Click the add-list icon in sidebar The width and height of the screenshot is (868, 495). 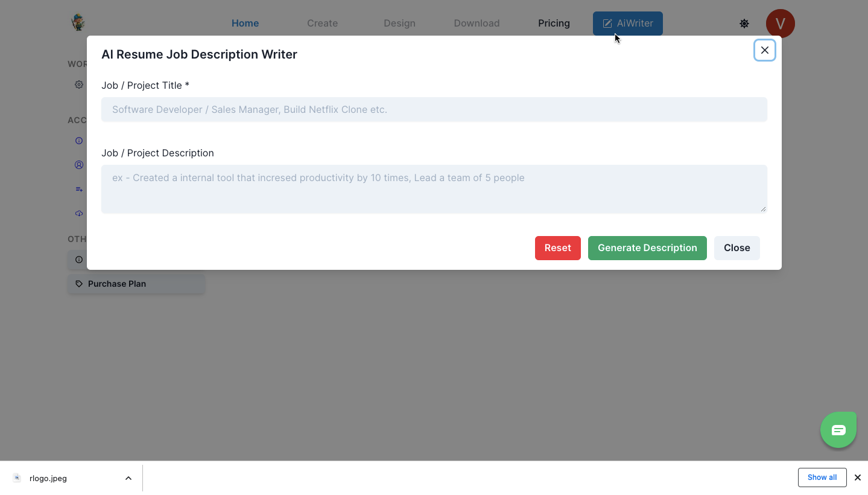(78, 188)
